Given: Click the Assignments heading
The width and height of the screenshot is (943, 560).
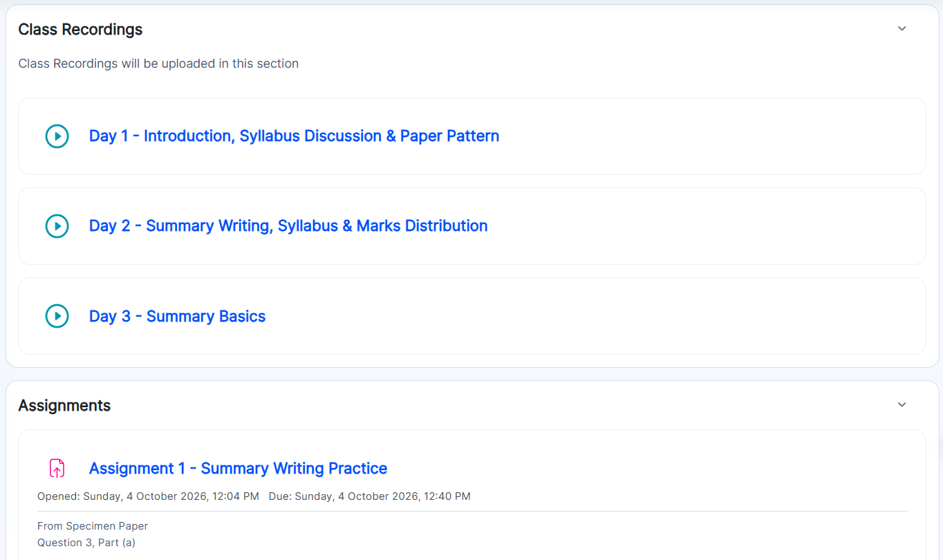Looking at the screenshot, I should click(x=64, y=405).
